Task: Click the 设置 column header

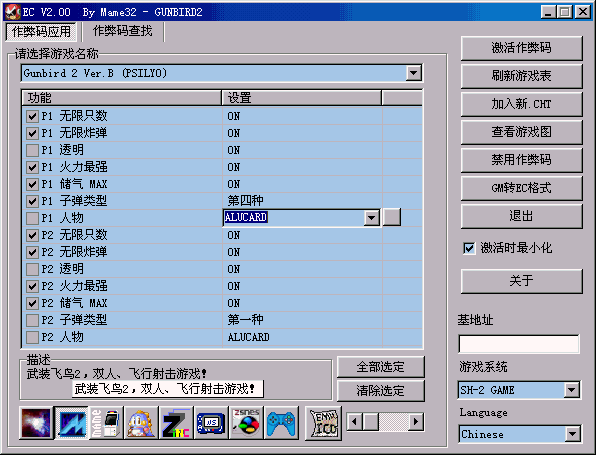Action: pos(301,98)
